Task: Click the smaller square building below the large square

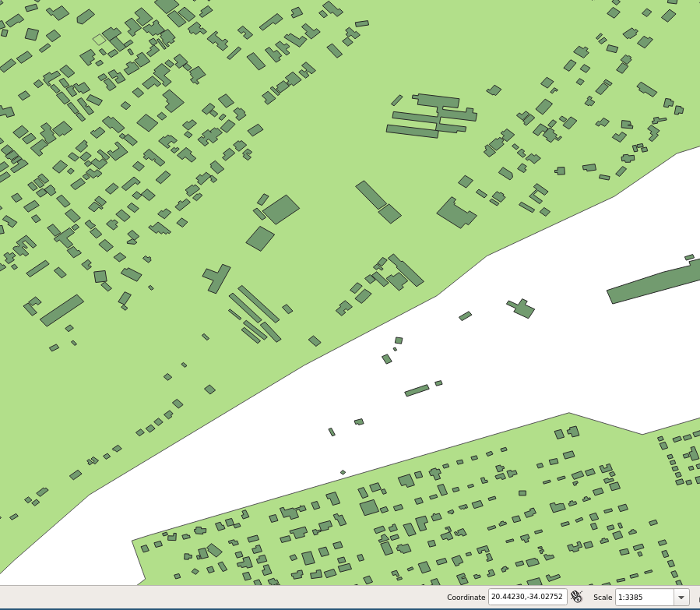Action: (x=260, y=238)
